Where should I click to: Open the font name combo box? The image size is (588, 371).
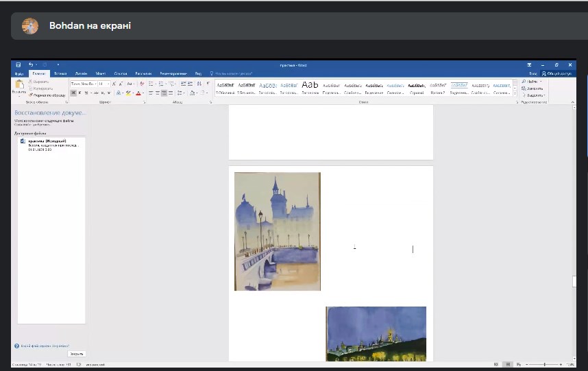(84, 84)
